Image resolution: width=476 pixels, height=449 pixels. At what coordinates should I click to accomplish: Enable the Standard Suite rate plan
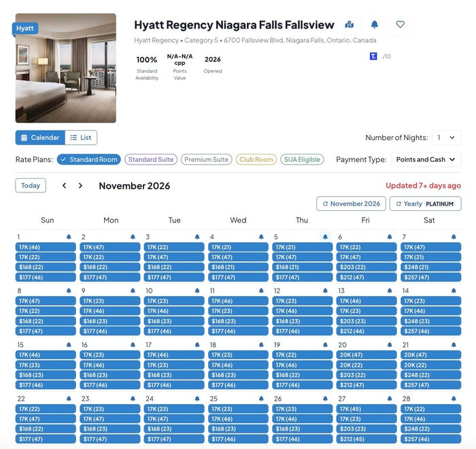[x=151, y=159]
